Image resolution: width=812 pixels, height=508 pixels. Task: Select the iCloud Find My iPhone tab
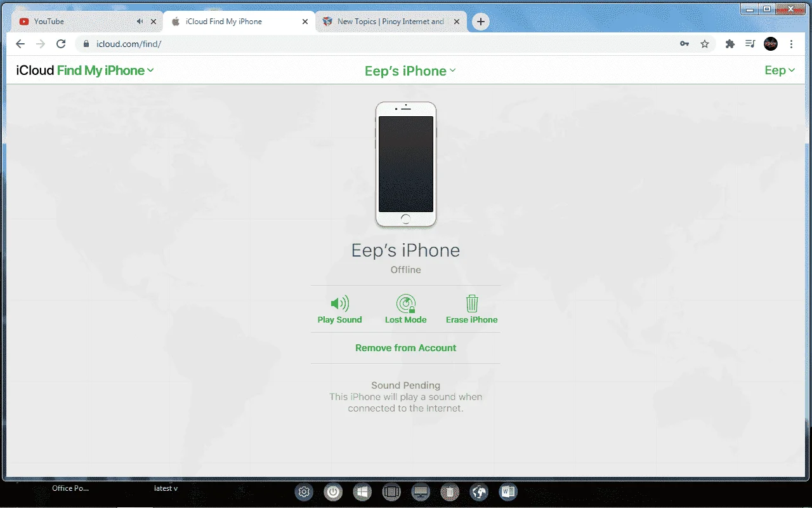click(x=239, y=22)
